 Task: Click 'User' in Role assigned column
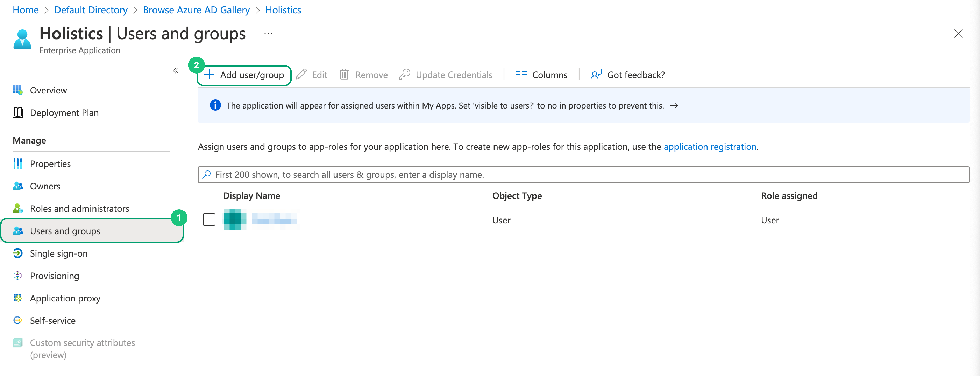(770, 220)
